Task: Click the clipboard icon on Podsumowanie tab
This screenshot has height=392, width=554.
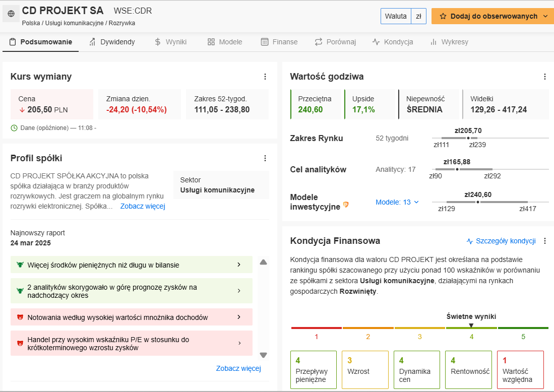Action: pyautogui.click(x=13, y=42)
